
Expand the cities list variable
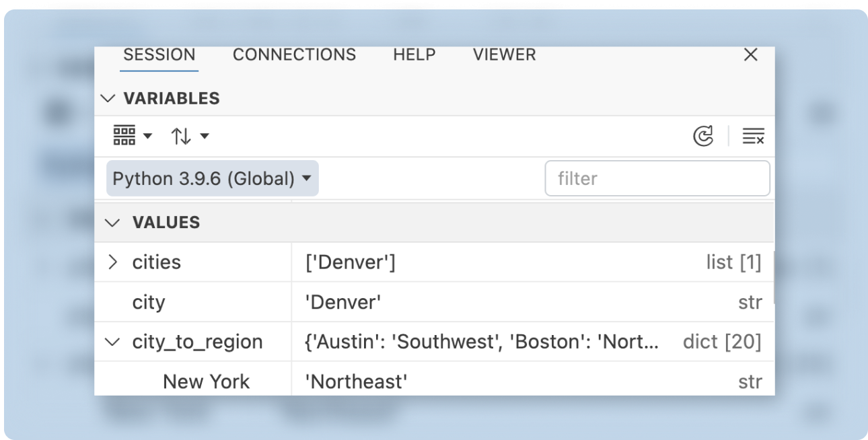click(x=113, y=262)
